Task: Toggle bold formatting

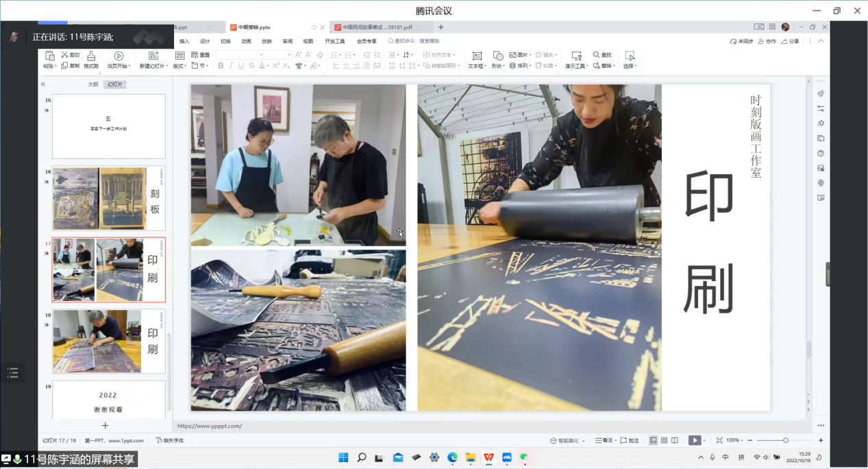Action: [221, 66]
